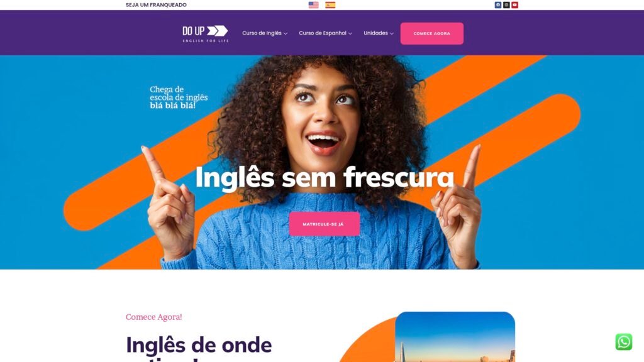Open the YouTube social icon
The width and height of the screenshot is (644, 362).
pyautogui.click(x=514, y=5)
